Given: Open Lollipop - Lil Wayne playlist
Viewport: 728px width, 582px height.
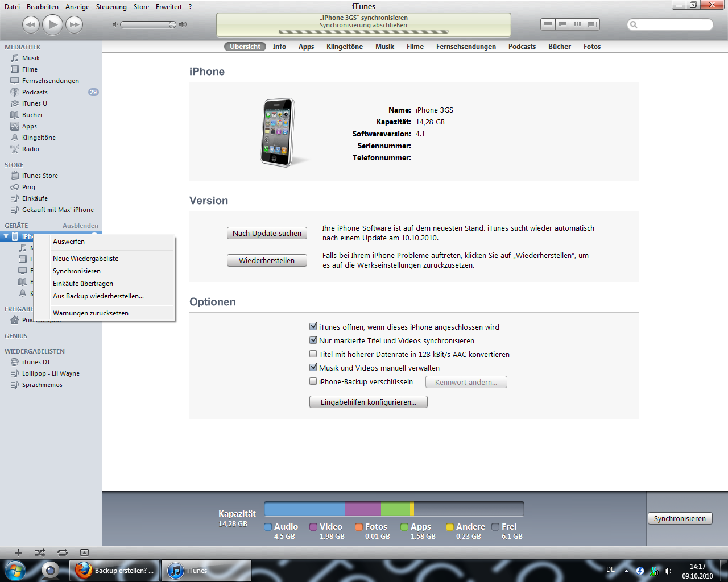Looking at the screenshot, I should (x=51, y=373).
